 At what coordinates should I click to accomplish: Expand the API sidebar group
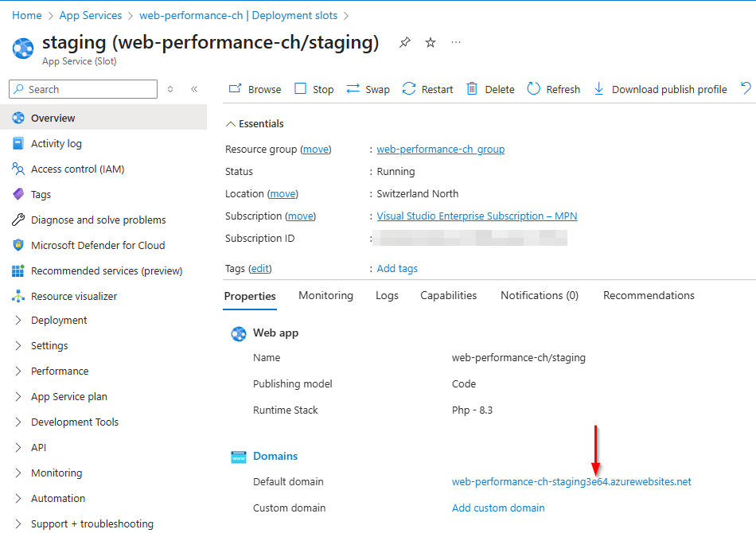(18, 448)
